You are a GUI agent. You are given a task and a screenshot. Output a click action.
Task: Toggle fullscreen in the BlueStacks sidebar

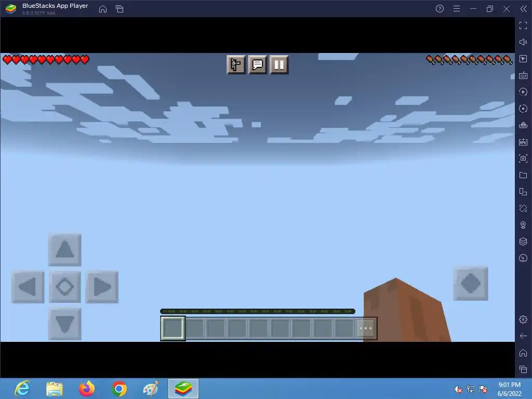(523, 25)
